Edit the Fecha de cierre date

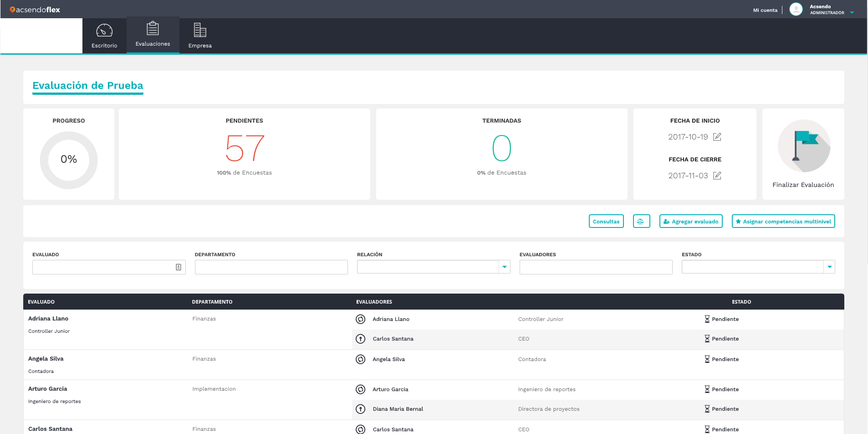(x=717, y=176)
